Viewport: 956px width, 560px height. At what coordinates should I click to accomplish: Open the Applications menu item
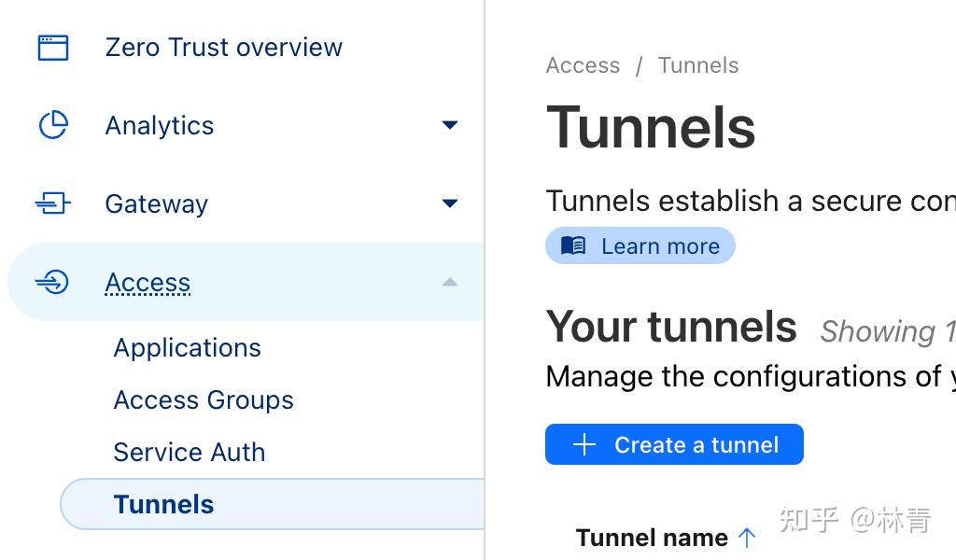click(187, 348)
